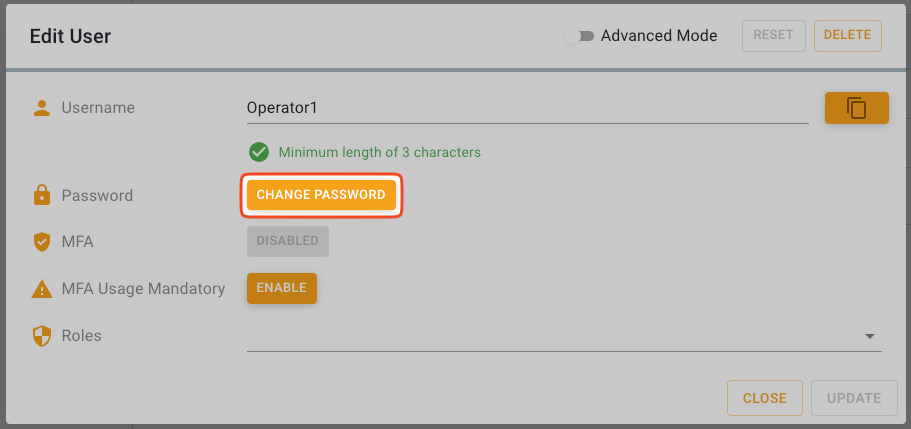Enable mandatory MFA usage
911x429 pixels.
(281, 288)
